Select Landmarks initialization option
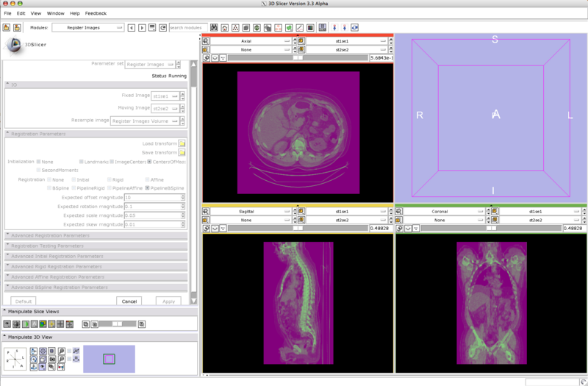Screen dimensions: 588x386 pyautogui.click(x=82, y=161)
